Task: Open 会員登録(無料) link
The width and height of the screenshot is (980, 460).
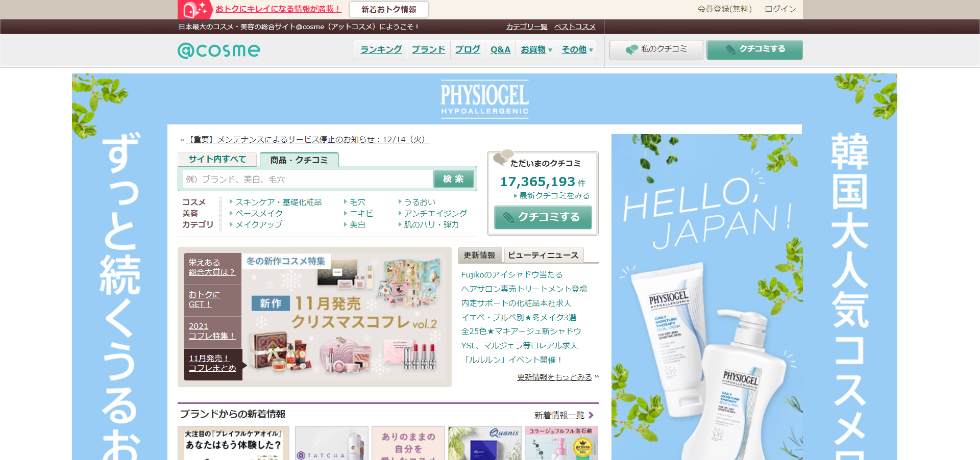Action: [725, 9]
